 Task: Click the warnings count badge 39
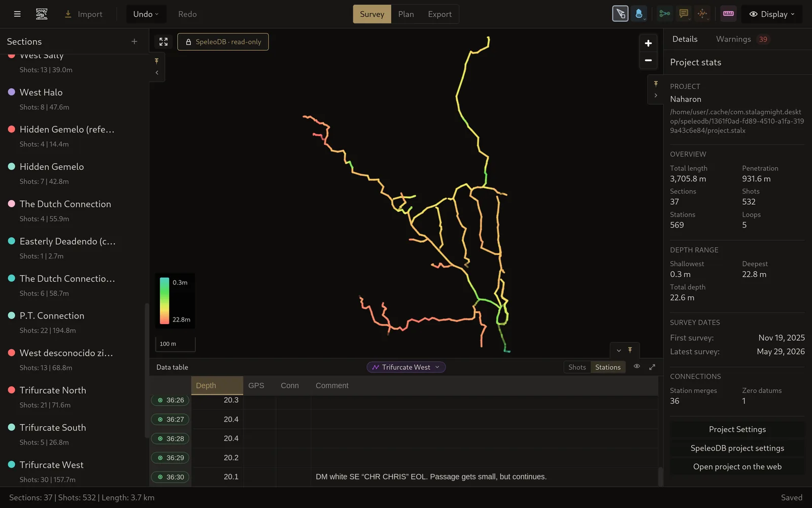tap(763, 39)
